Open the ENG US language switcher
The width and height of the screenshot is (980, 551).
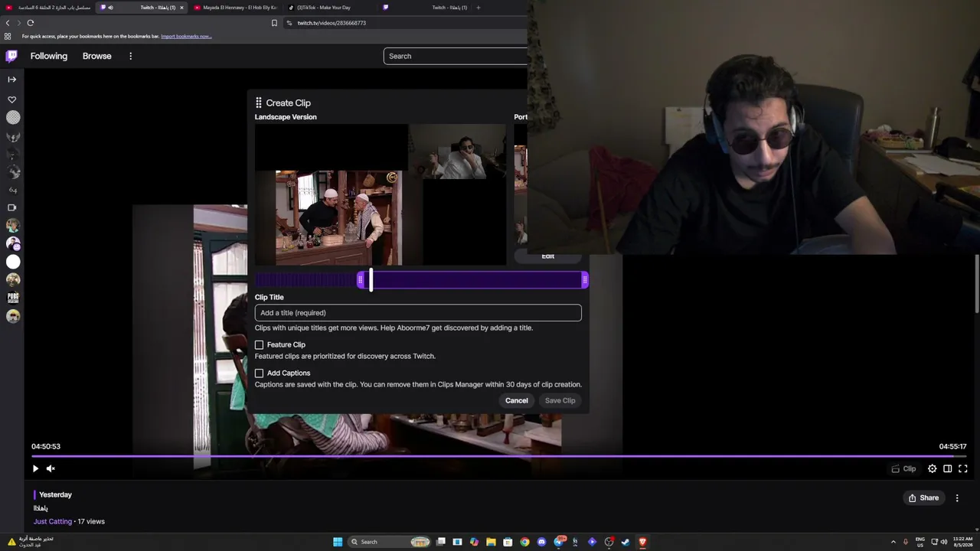920,542
